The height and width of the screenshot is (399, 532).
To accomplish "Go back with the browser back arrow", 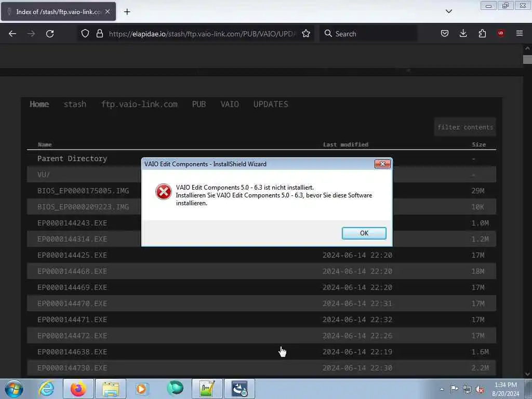I will click(x=12, y=34).
